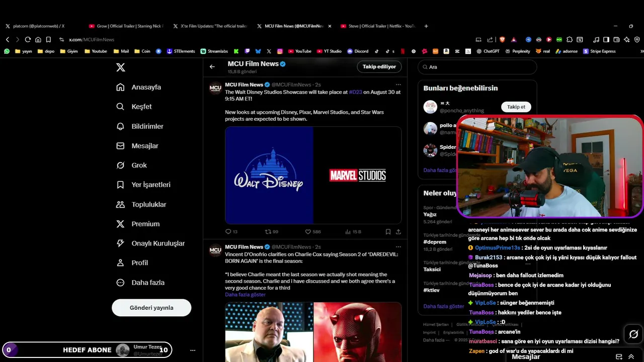Open the WhatsApp bookmark icon

(x=7, y=51)
